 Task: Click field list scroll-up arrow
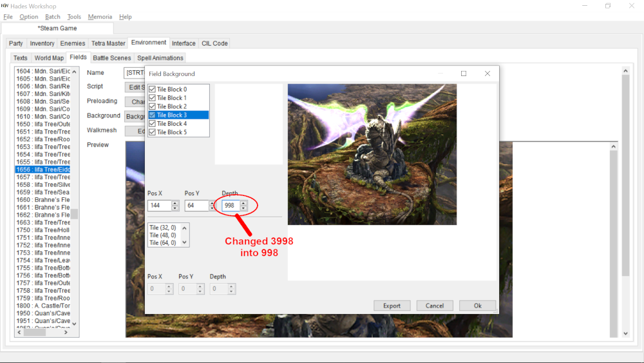(x=74, y=72)
